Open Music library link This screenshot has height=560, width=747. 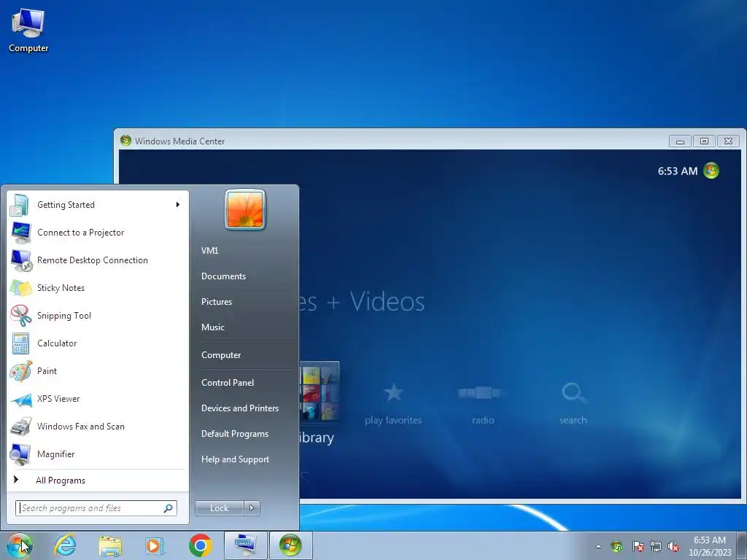(x=213, y=327)
